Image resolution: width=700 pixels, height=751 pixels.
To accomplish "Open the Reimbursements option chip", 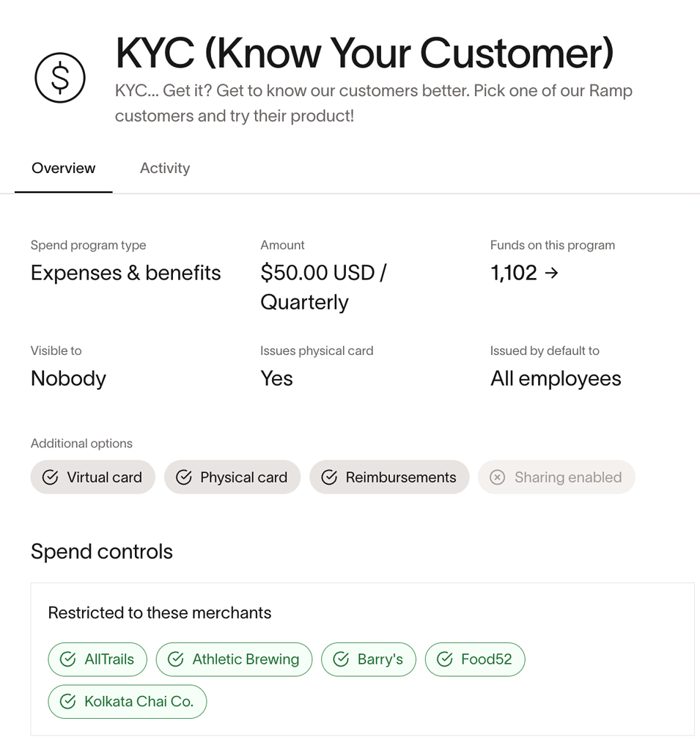I will [x=389, y=477].
